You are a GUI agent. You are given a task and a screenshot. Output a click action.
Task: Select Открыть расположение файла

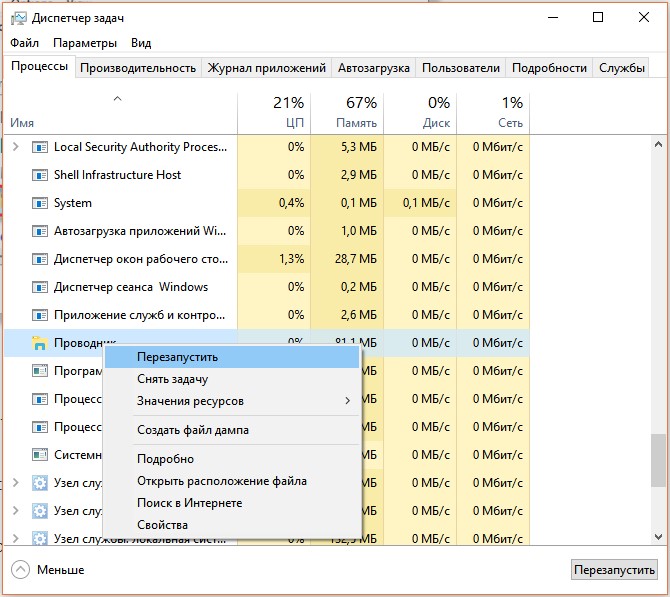pos(232,481)
